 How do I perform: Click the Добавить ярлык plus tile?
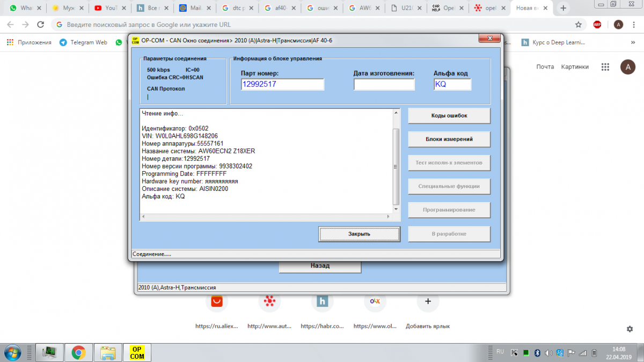pos(428,302)
